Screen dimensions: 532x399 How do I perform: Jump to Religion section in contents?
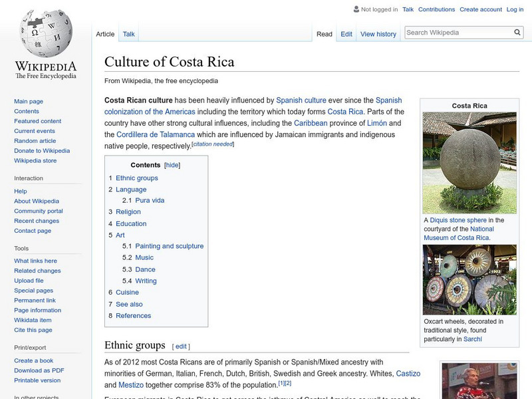point(128,212)
